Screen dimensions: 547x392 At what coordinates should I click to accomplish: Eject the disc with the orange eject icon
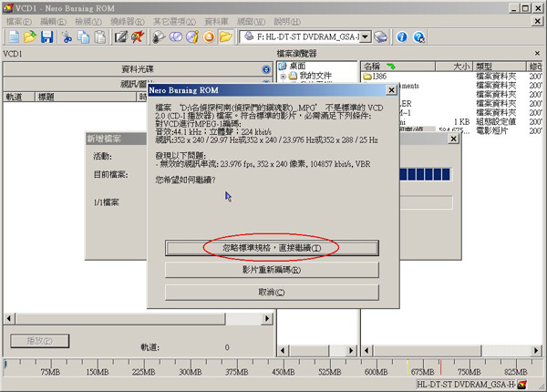click(209, 36)
